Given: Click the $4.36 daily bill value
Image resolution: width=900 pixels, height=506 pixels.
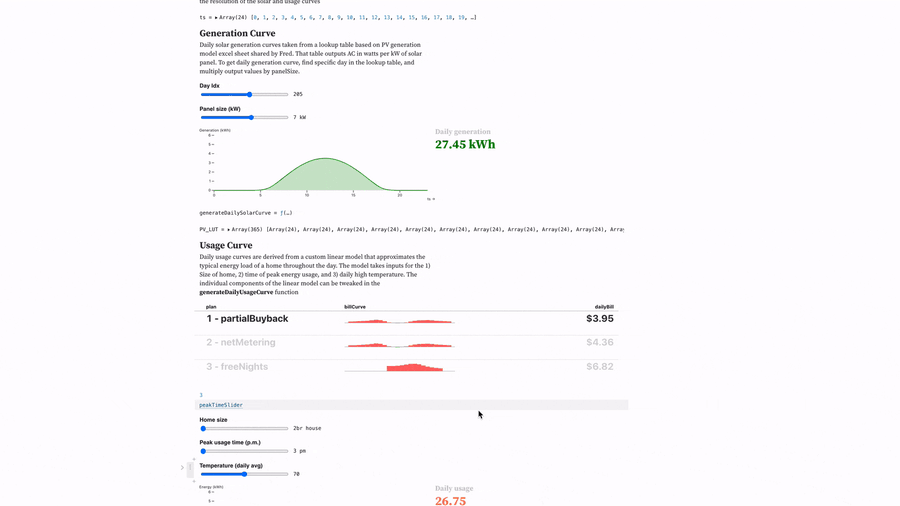Looking at the screenshot, I should point(600,342).
